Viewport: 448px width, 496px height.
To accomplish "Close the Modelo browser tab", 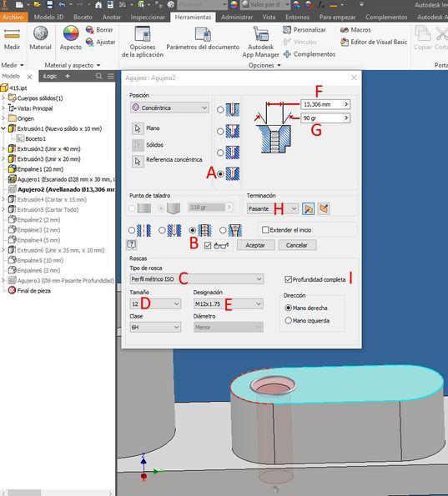I will (29, 77).
